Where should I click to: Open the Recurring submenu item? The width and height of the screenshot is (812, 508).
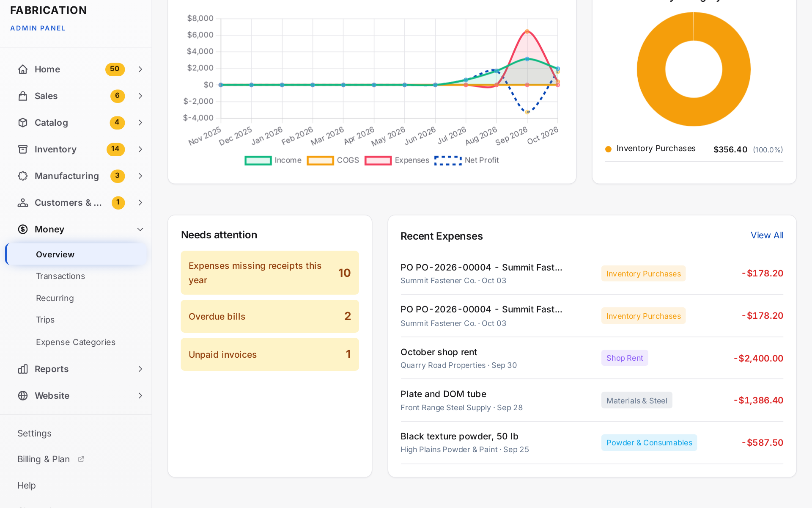point(55,298)
